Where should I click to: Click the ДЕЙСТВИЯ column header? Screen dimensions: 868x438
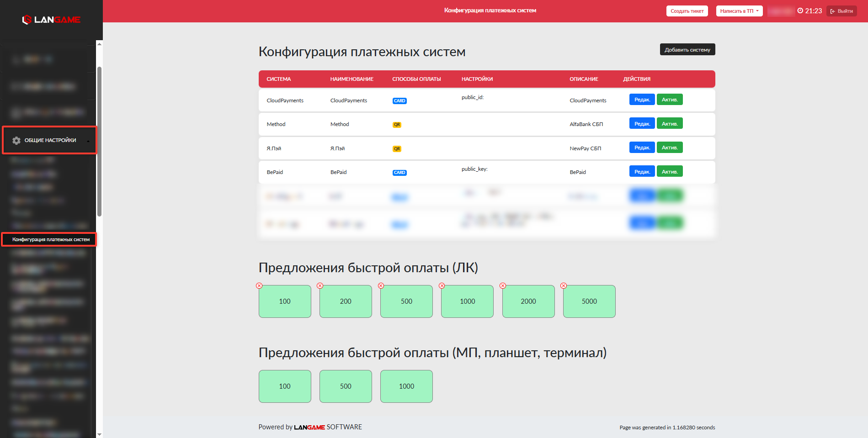click(x=637, y=79)
